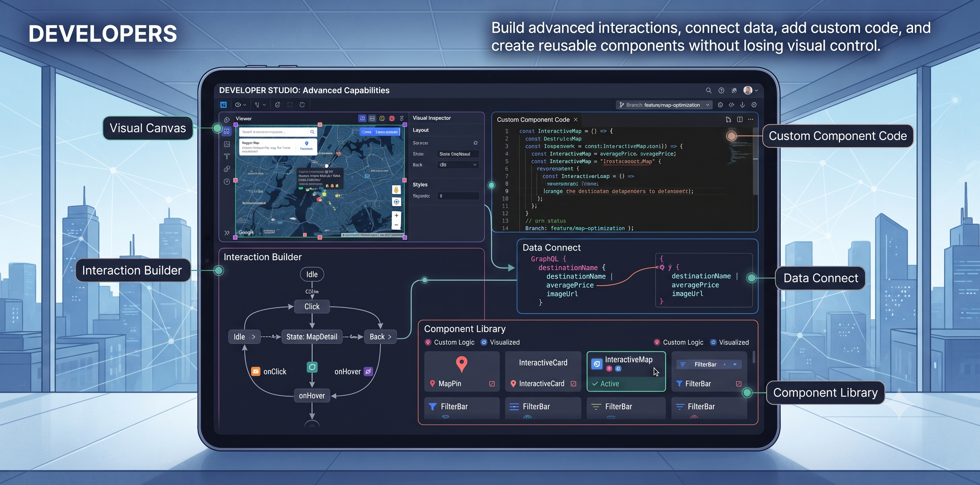Click code line 1 'const InteractiveMap = () => {'

[566, 131]
